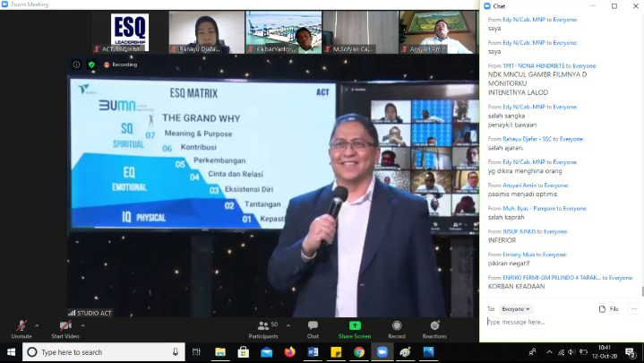The image size is (644, 363).
Task: Open more chat options ellipsis button
Action: click(x=633, y=308)
